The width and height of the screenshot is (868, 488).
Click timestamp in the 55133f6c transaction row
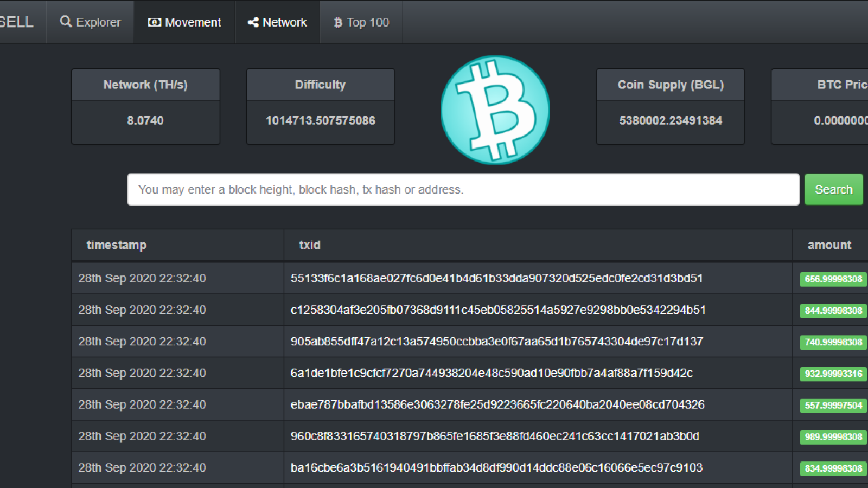coord(142,279)
